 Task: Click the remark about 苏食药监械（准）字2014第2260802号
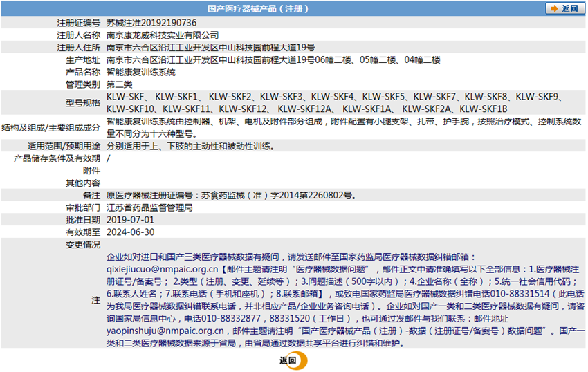coord(231,196)
